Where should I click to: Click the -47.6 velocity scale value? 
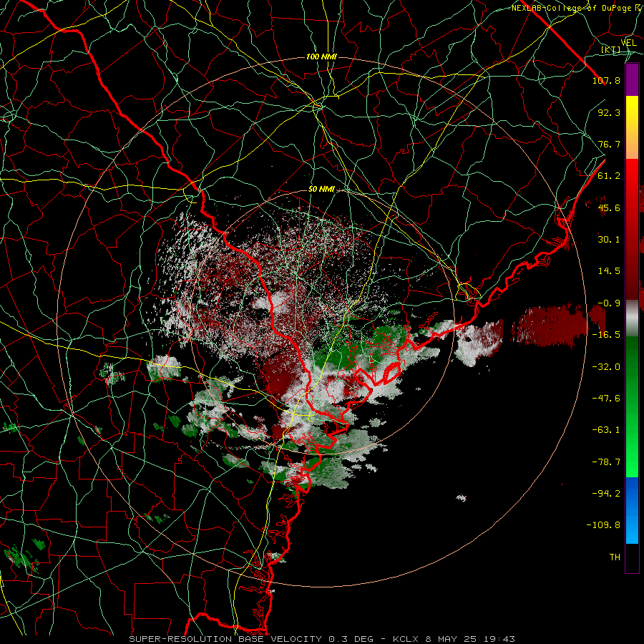coord(606,399)
